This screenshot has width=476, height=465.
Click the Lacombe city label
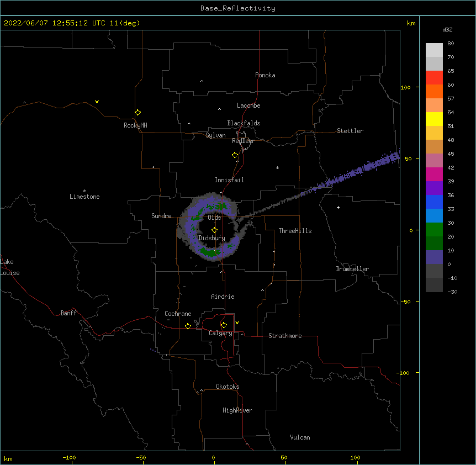(248, 105)
